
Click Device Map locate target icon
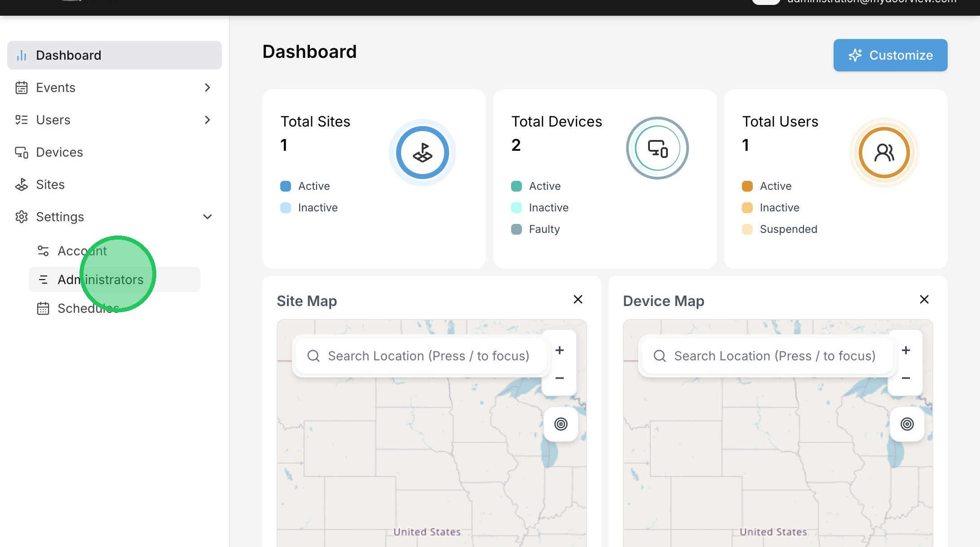[907, 424]
